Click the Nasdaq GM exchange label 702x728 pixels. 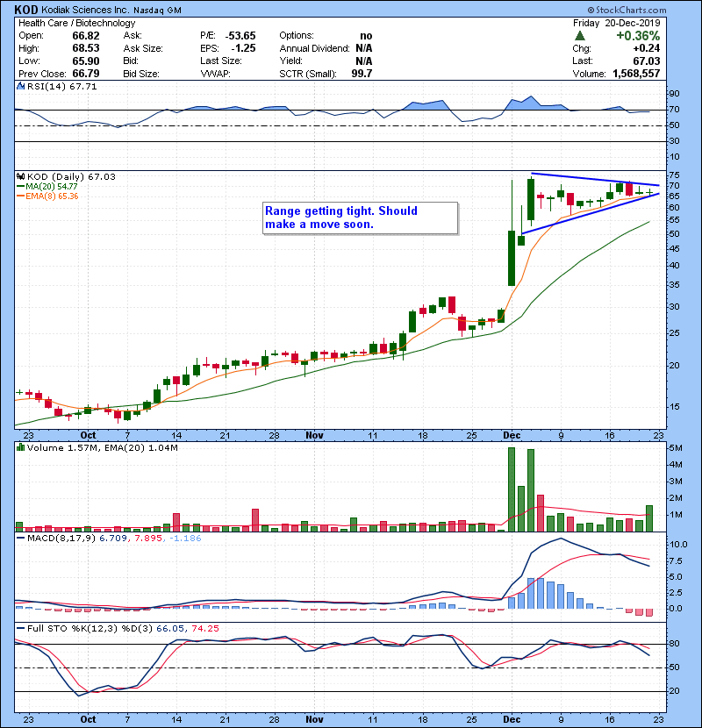coord(157,11)
